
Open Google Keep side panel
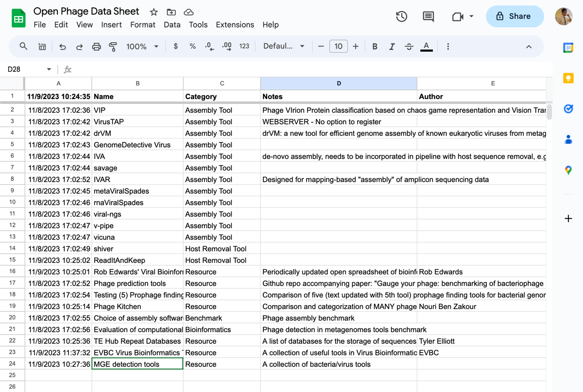tap(568, 78)
